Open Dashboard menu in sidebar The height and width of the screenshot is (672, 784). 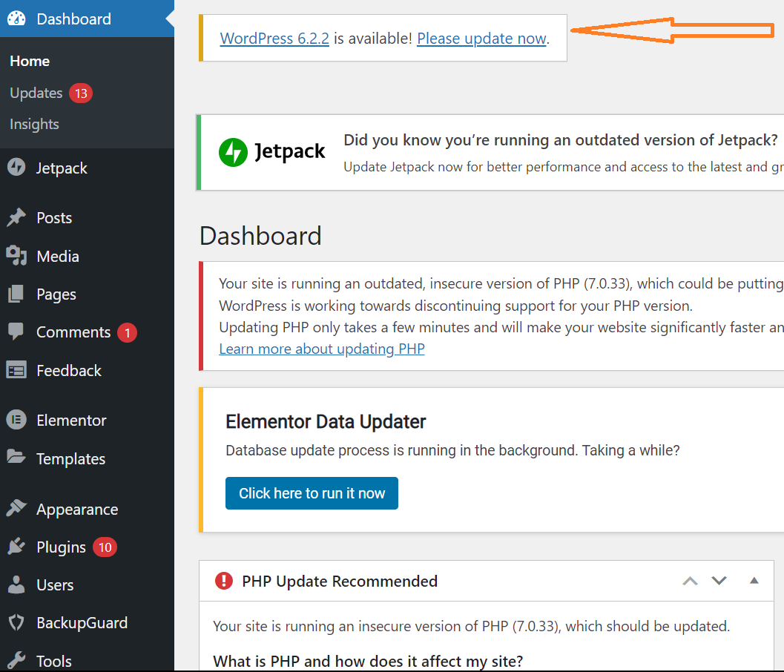click(87, 19)
